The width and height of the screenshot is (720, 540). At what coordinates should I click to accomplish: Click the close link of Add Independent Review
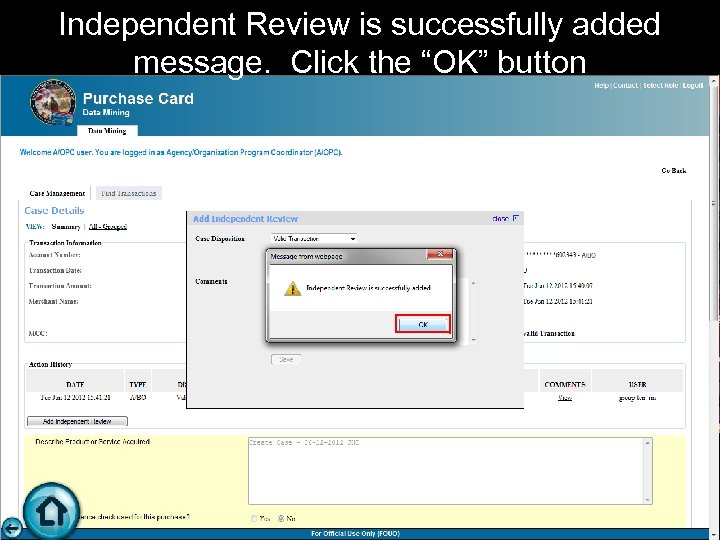[505, 219]
